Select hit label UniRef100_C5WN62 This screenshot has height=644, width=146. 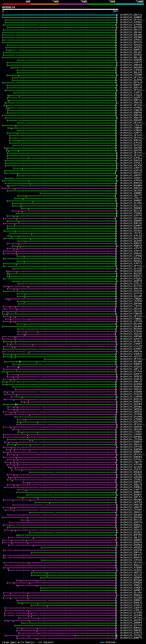tap(131, 319)
